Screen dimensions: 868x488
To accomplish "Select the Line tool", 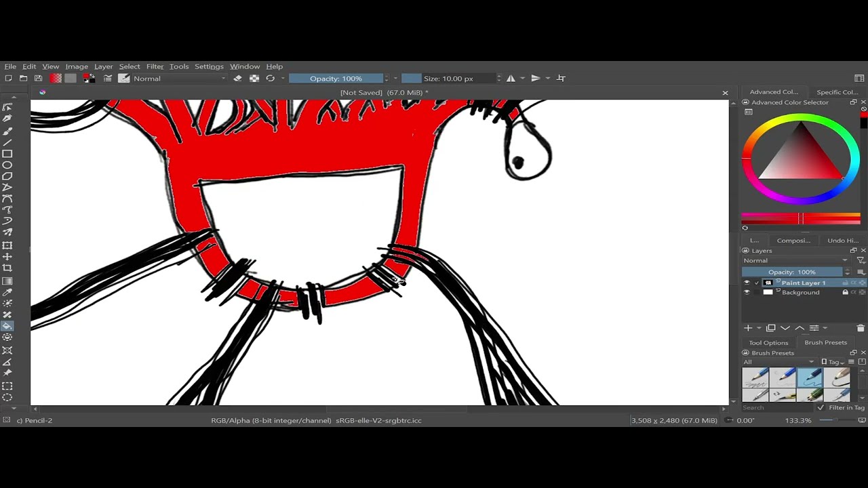I will 7,142.
